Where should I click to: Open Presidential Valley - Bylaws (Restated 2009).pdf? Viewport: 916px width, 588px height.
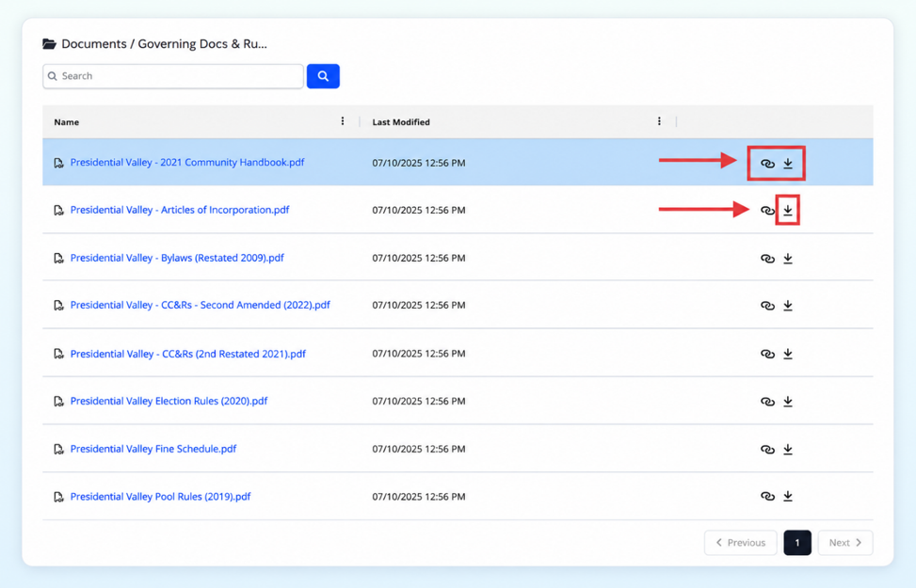(x=177, y=258)
